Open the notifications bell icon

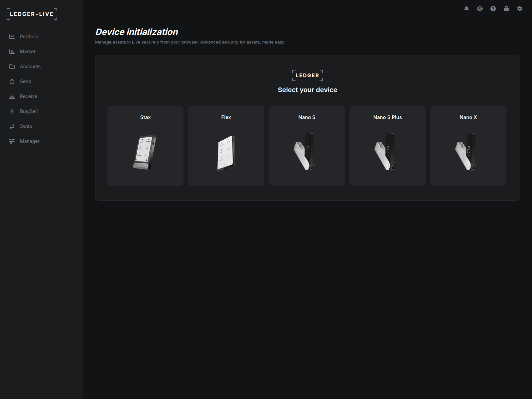[x=466, y=9]
